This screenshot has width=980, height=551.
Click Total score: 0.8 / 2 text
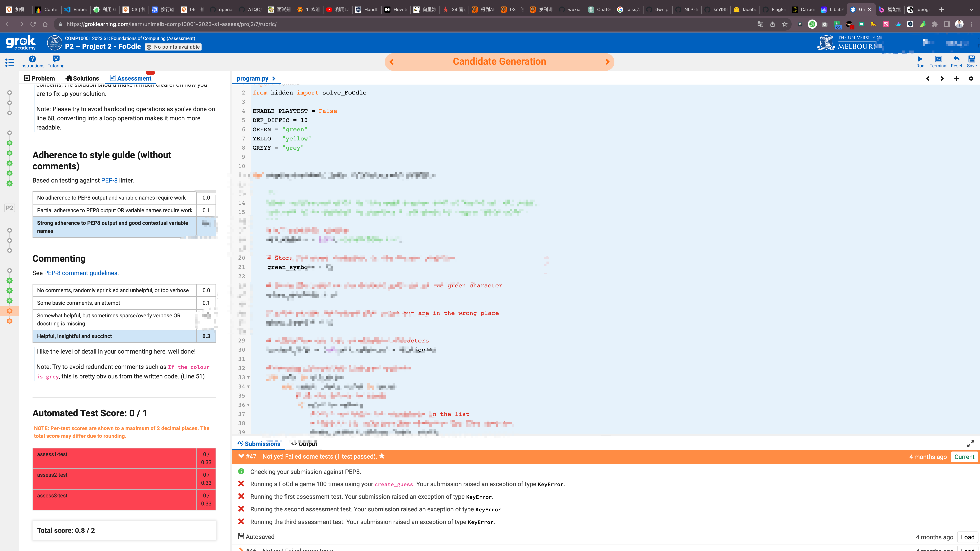(66, 531)
